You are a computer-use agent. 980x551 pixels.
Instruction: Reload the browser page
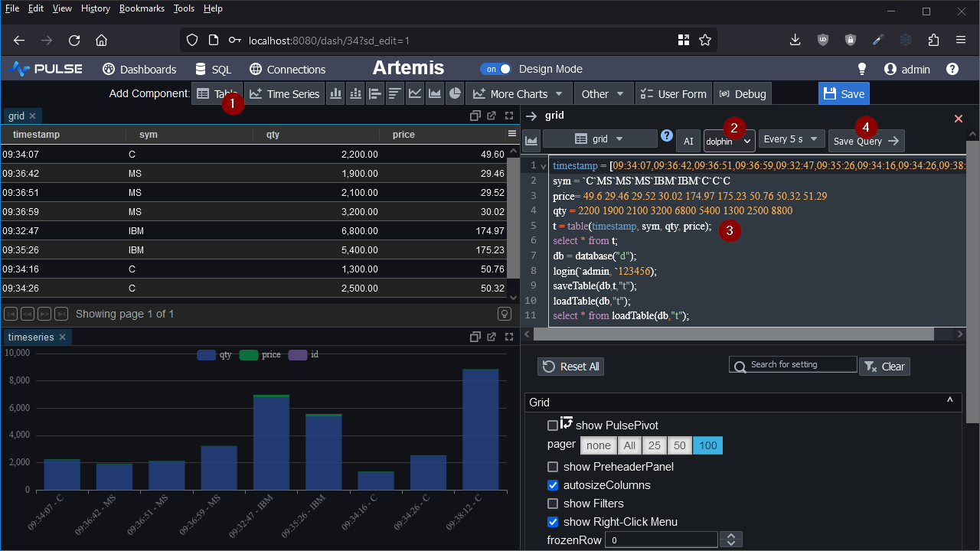point(74,41)
